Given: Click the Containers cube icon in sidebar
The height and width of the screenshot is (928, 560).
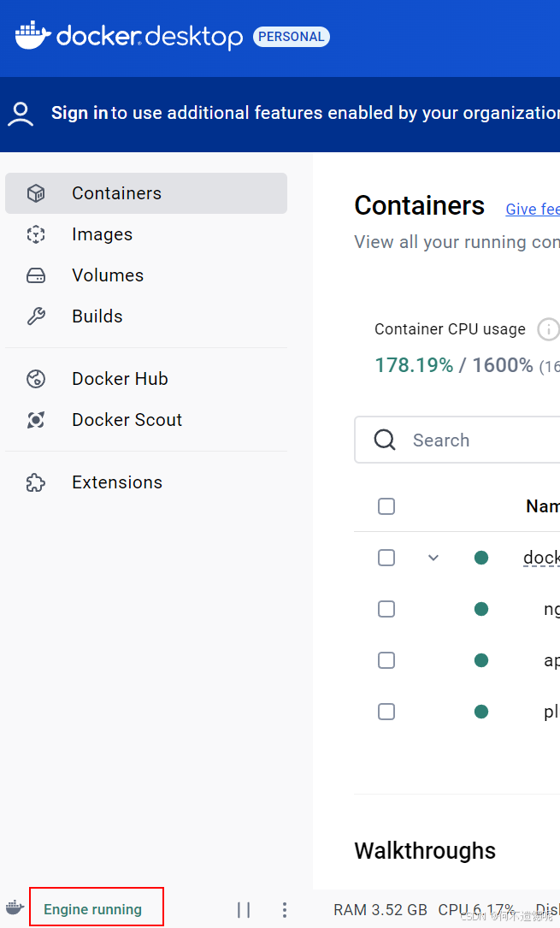Looking at the screenshot, I should coord(36,193).
